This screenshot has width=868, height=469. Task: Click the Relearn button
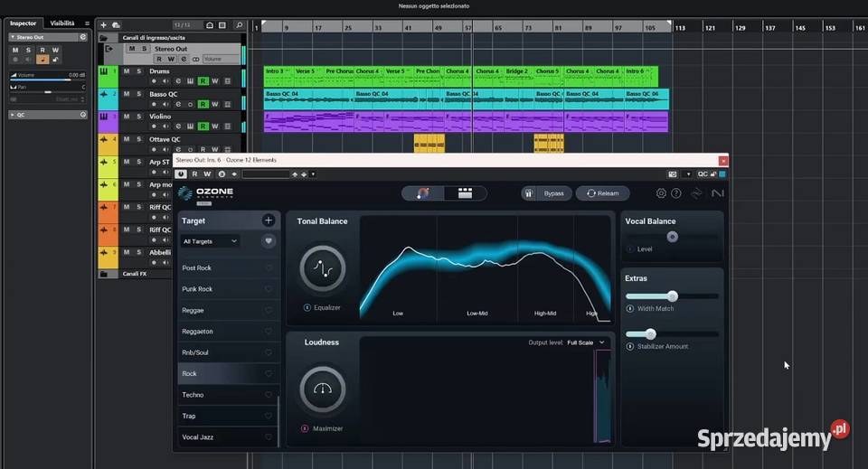click(602, 193)
